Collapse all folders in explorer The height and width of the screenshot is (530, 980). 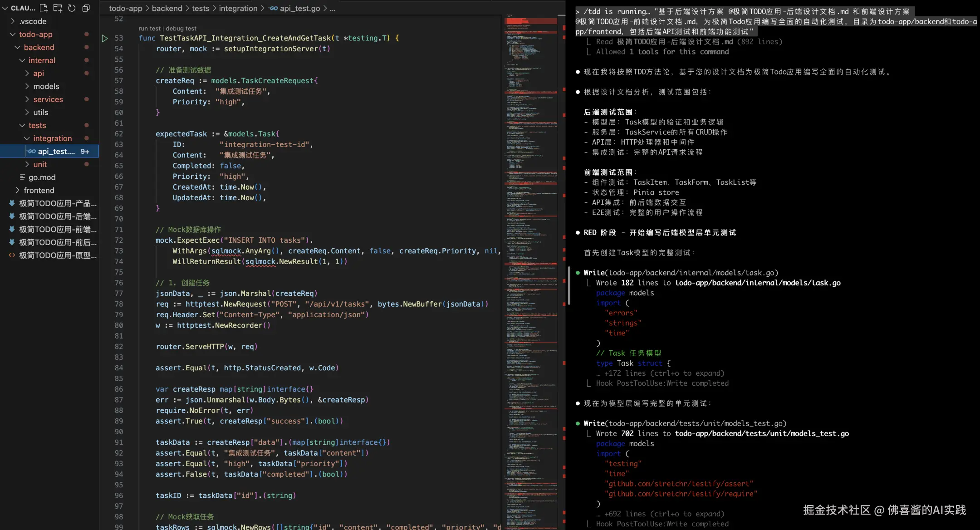(86, 8)
